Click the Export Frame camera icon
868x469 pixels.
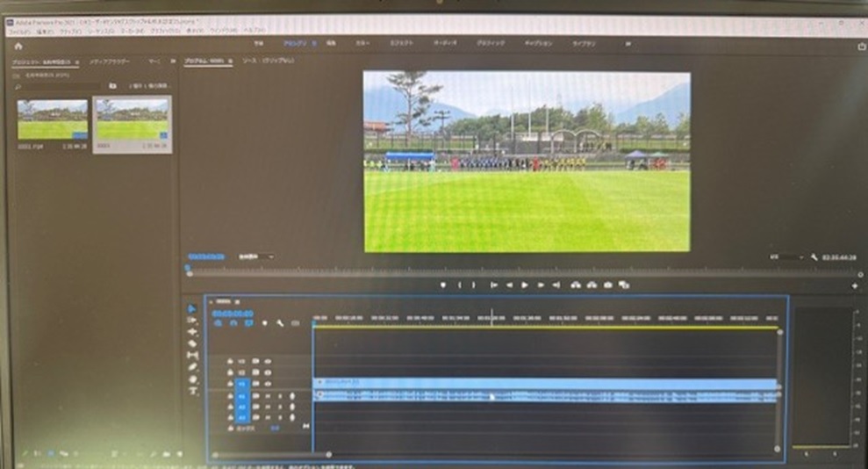coord(607,285)
